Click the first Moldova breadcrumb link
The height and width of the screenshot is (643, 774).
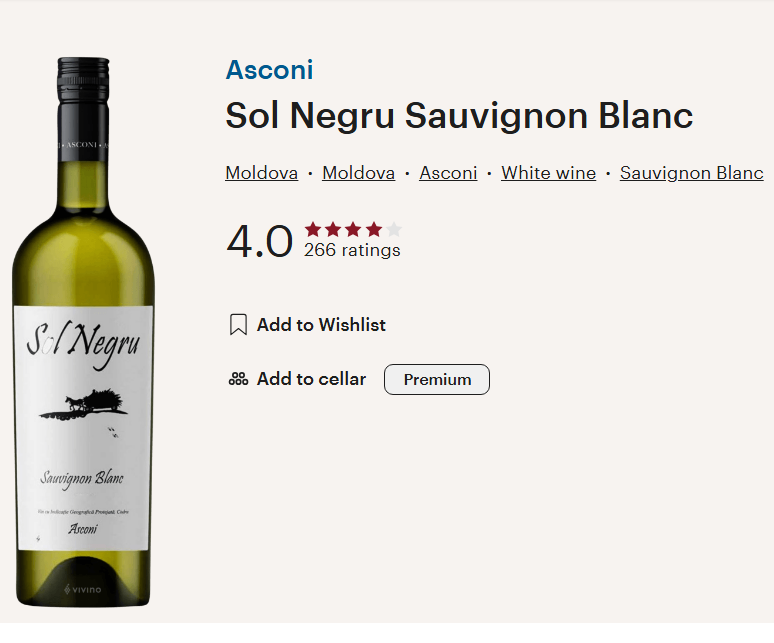(x=261, y=173)
